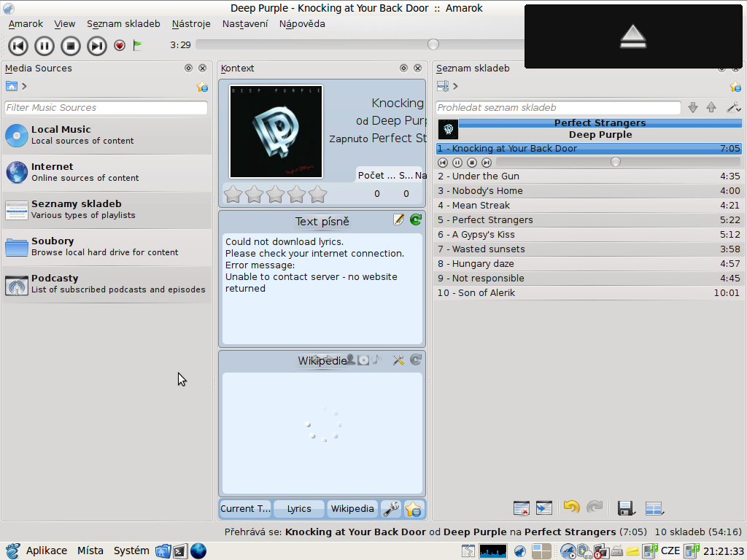Click the Filter Music Sources field

pos(107,108)
